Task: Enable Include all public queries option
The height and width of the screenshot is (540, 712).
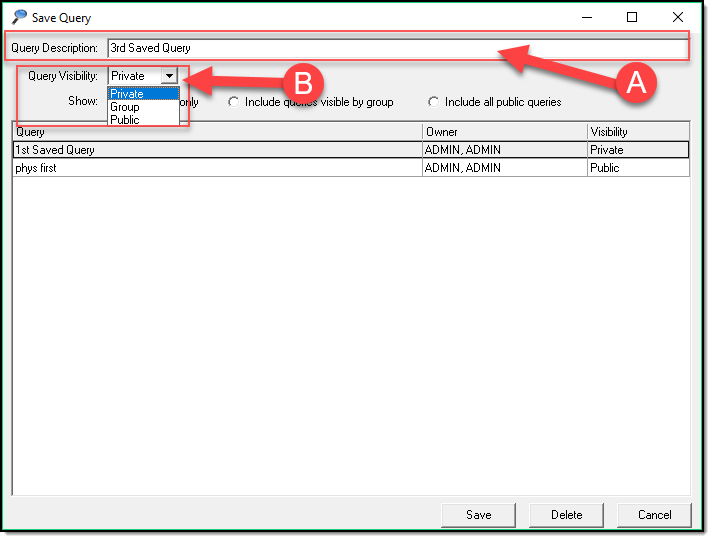Action: pos(434,102)
